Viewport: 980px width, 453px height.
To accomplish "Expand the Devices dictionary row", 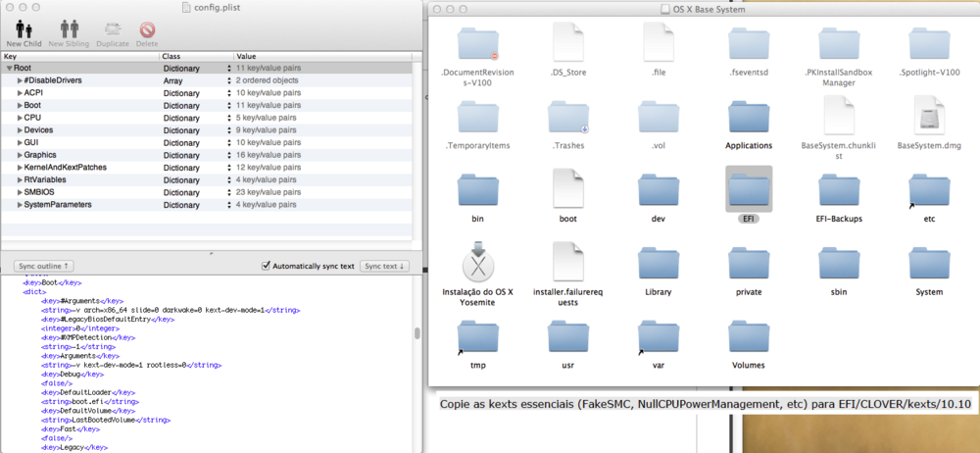I will point(20,130).
